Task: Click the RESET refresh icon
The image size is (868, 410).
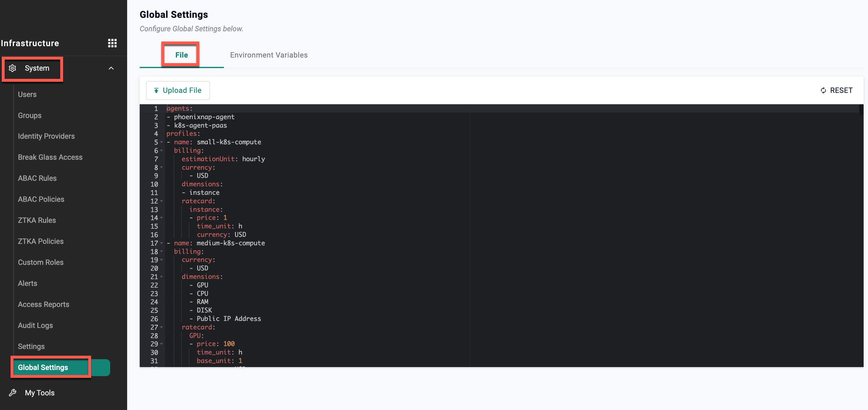Action: pyautogui.click(x=823, y=90)
